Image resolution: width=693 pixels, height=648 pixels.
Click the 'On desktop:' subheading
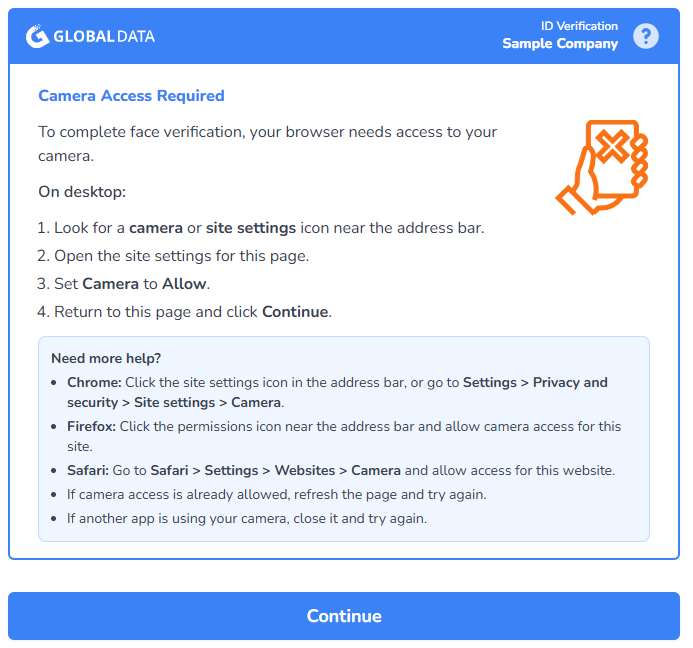tap(82, 192)
